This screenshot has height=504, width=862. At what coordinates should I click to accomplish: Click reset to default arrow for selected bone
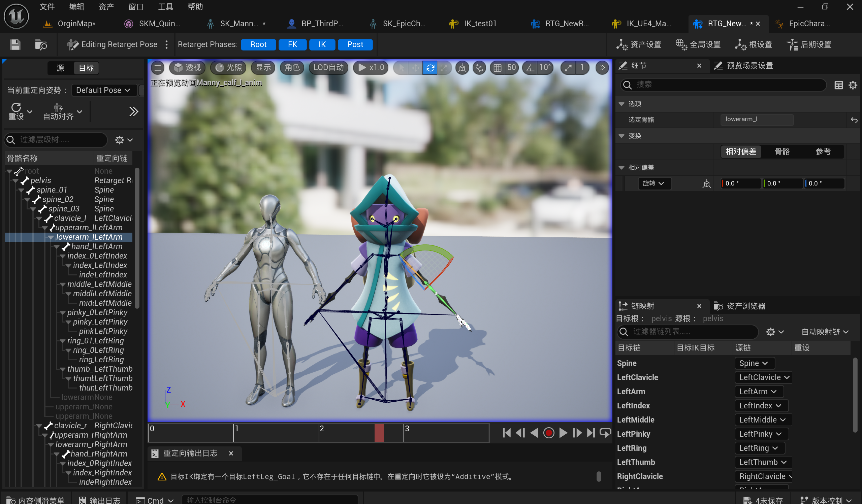(854, 120)
